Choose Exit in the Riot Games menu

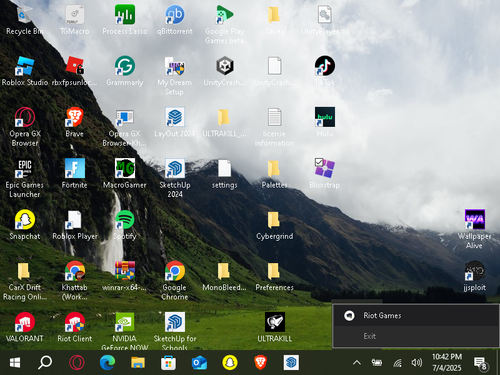pos(416,336)
